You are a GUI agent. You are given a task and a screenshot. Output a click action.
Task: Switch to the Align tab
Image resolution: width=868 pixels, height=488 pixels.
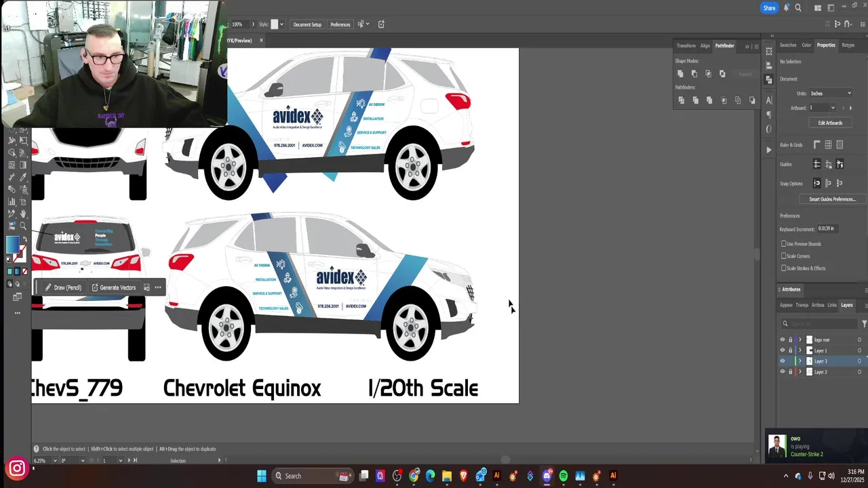pos(705,45)
